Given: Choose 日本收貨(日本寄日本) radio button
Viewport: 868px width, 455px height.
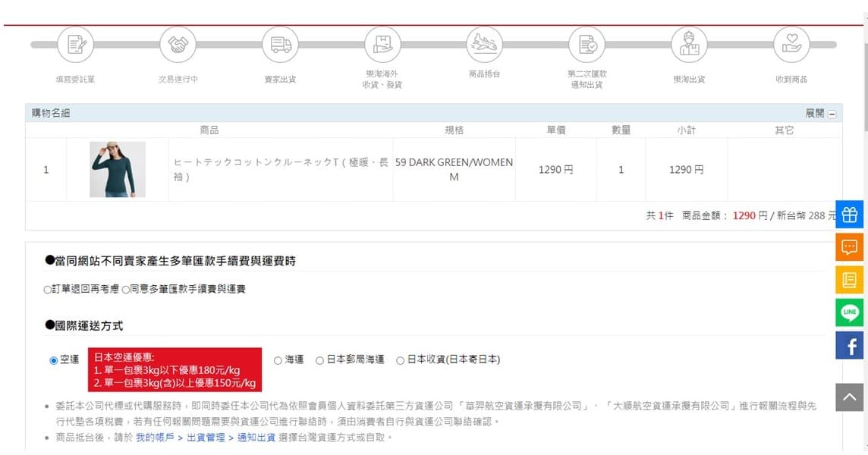Looking at the screenshot, I should (400, 360).
